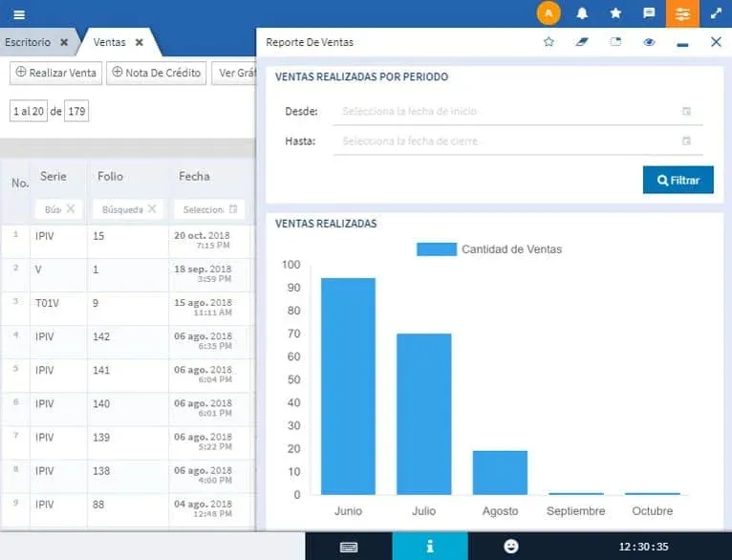Viewport: 732px width, 560px height.
Task: Sort by the Serie column header
Action: coord(54,177)
